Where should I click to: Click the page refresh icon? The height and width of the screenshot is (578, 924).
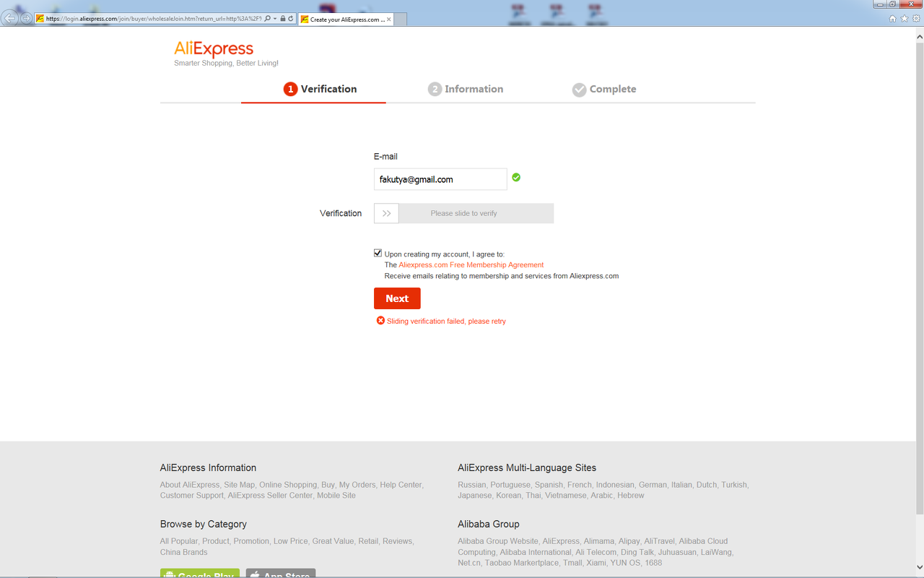[x=291, y=19]
